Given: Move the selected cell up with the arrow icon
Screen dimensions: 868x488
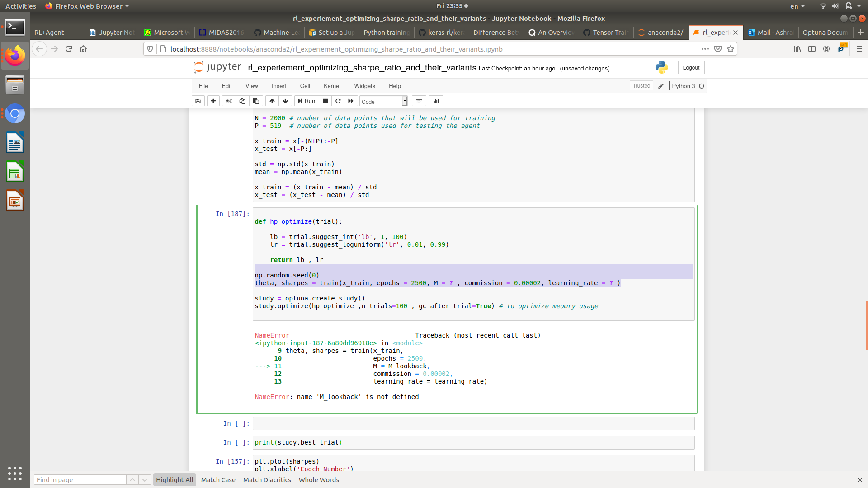Looking at the screenshot, I should click(x=272, y=101).
